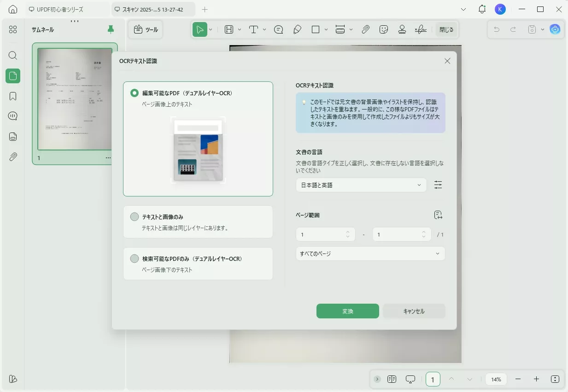The width and height of the screenshot is (568, 392).
Task: Collapse the bottom toolbar arrow
Action: pyautogui.click(x=377, y=379)
